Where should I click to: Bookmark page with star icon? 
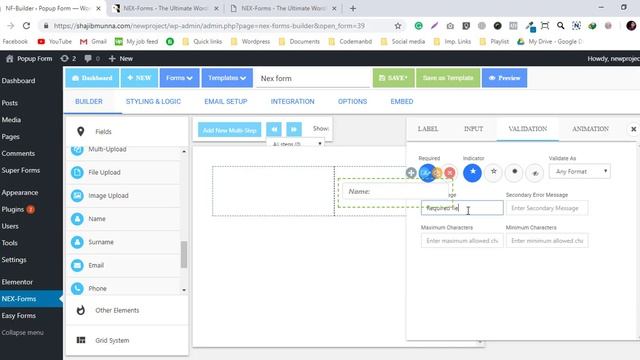tap(398, 26)
